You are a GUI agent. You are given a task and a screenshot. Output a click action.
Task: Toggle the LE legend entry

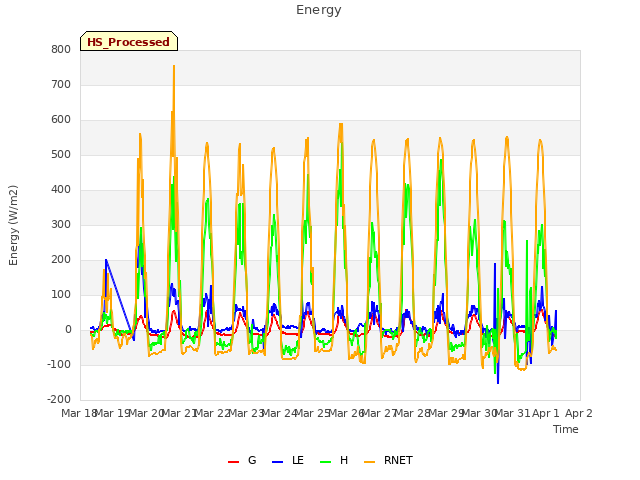click(288, 460)
